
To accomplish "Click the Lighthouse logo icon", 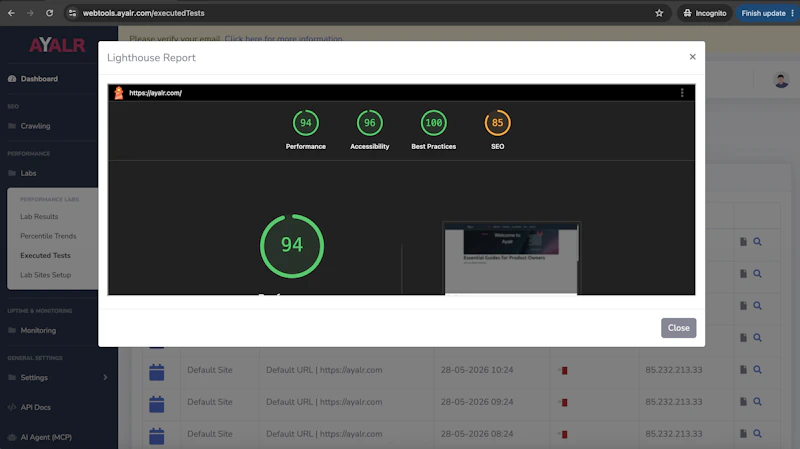I will click(x=119, y=93).
